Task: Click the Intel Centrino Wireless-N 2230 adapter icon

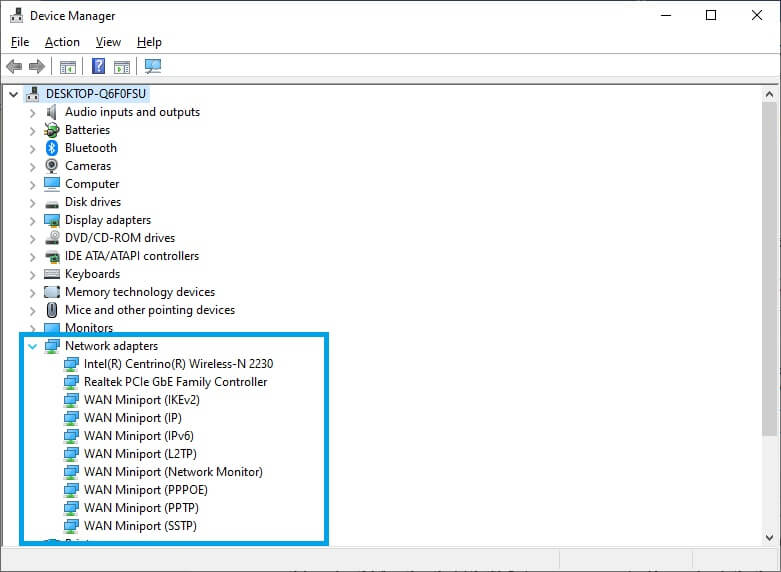Action: tap(71, 364)
